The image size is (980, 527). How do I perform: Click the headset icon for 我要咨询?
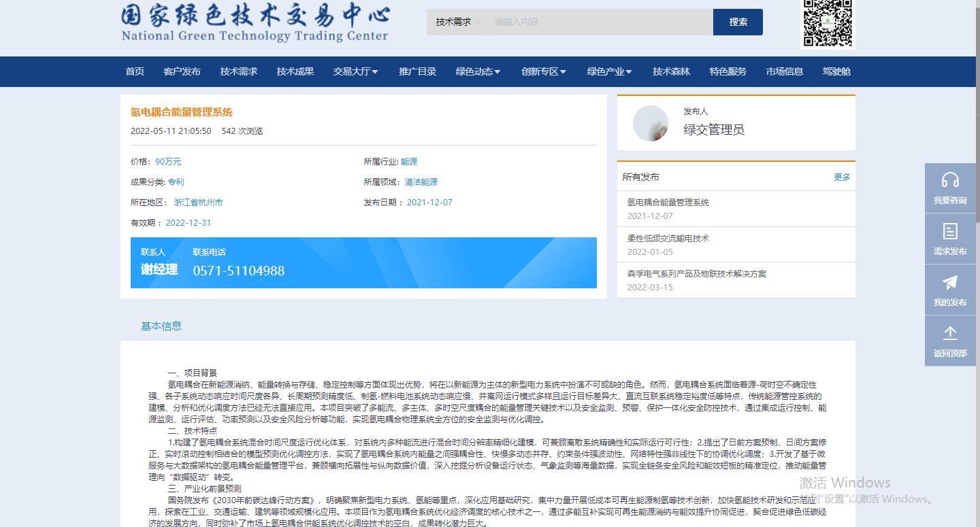click(950, 180)
